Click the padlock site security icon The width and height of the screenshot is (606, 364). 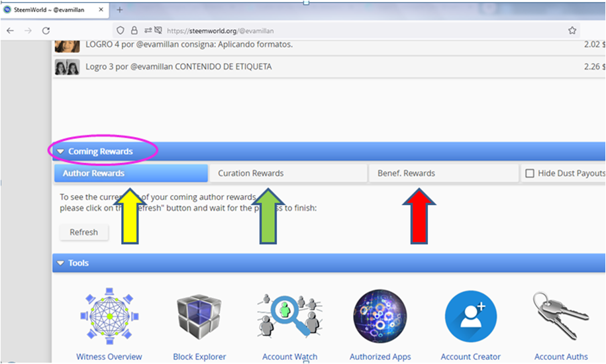coord(134,30)
